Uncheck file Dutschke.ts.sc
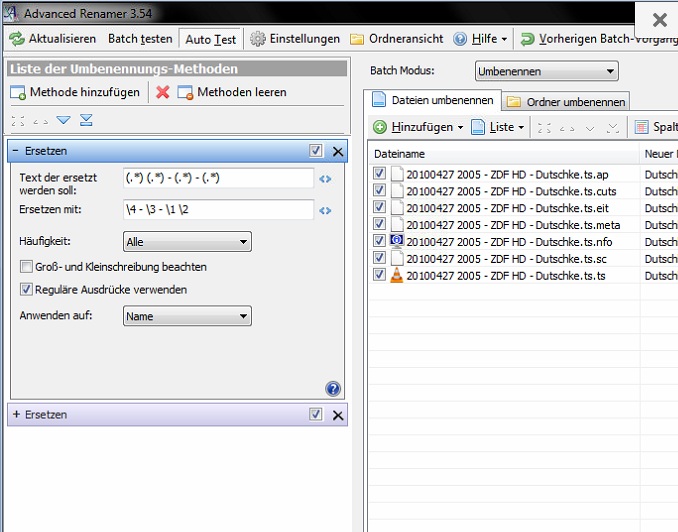This screenshot has height=532, width=678. pos(379,258)
